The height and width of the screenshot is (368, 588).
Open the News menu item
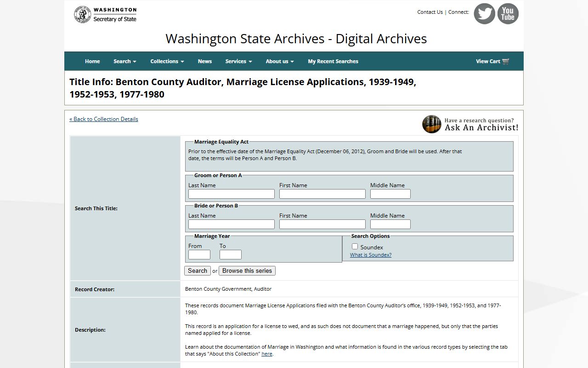tap(205, 61)
